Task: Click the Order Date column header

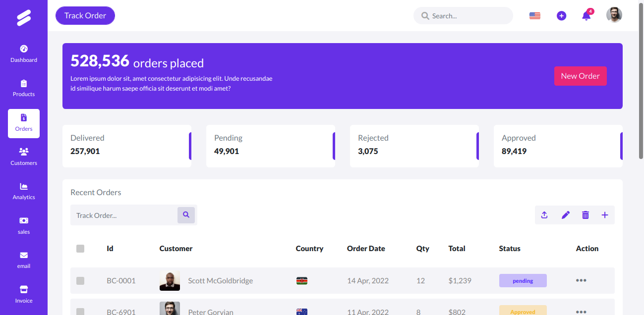Action: (x=366, y=249)
